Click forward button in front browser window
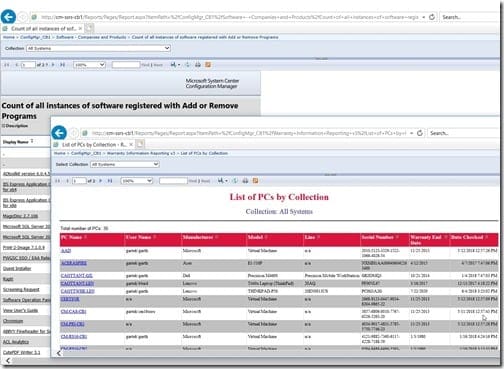Image resolution: width=504 pixels, height=369 pixels. point(74,133)
